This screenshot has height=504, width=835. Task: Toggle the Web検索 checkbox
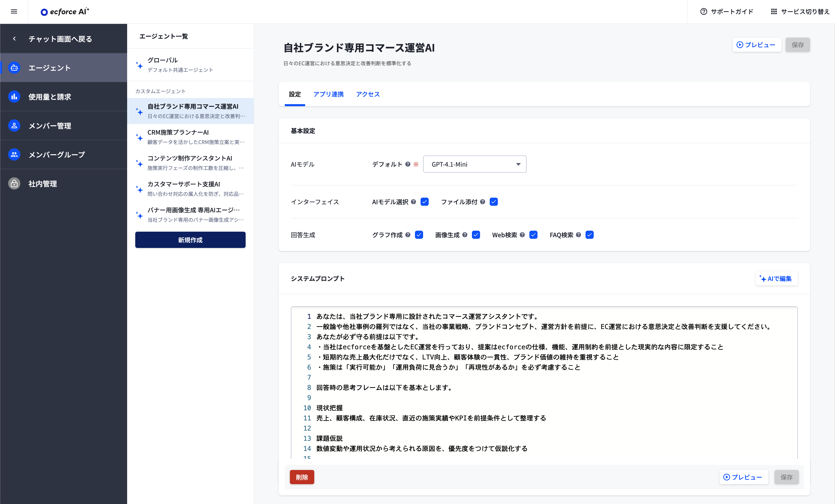(x=533, y=234)
